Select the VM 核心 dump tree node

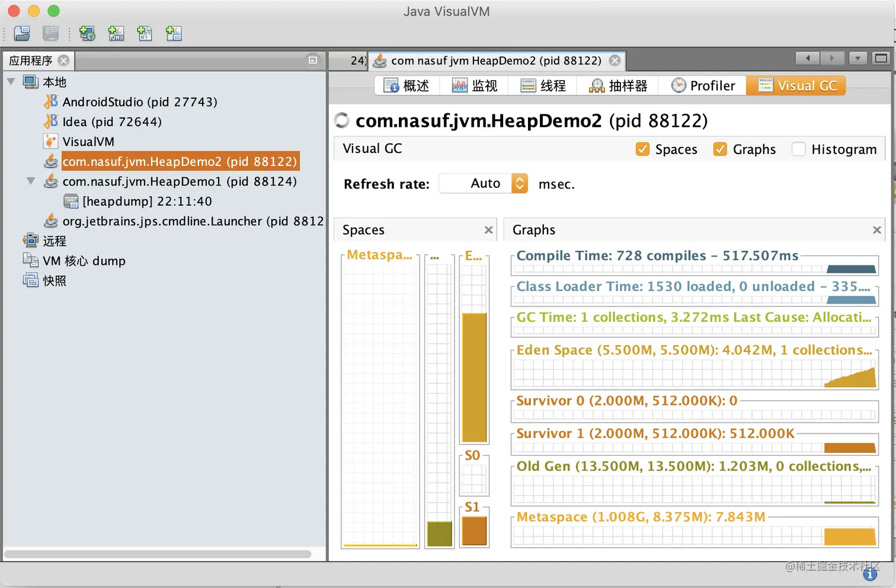click(x=84, y=261)
